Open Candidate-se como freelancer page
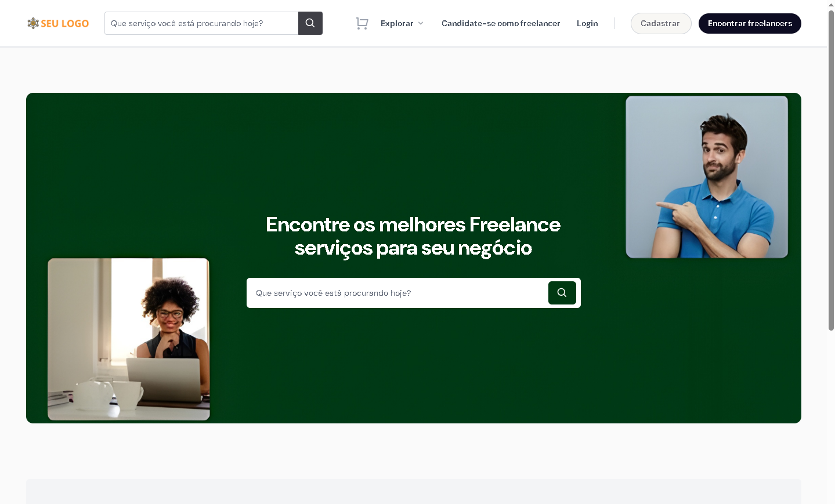835x504 pixels. pos(500,24)
